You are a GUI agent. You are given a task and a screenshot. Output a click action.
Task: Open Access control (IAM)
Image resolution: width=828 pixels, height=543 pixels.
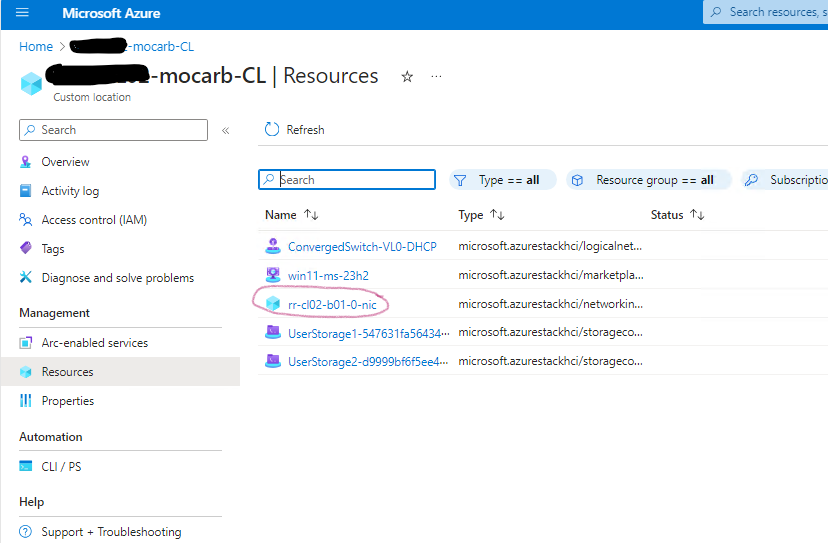94,220
